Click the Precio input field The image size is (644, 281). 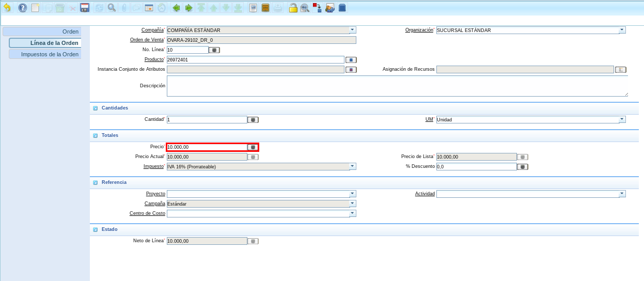[x=207, y=147]
